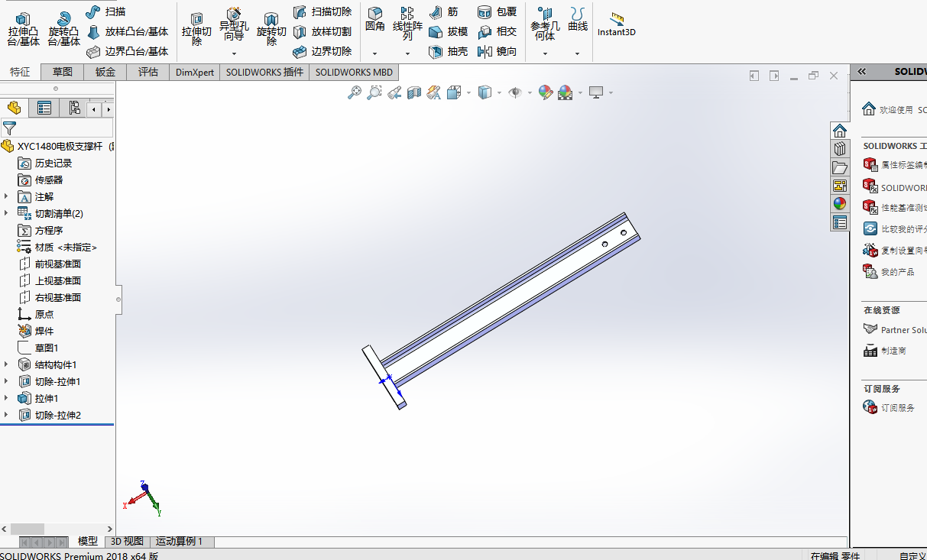Click Zoom to Area magnifier icon
927x560 pixels.
pyautogui.click(x=374, y=92)
